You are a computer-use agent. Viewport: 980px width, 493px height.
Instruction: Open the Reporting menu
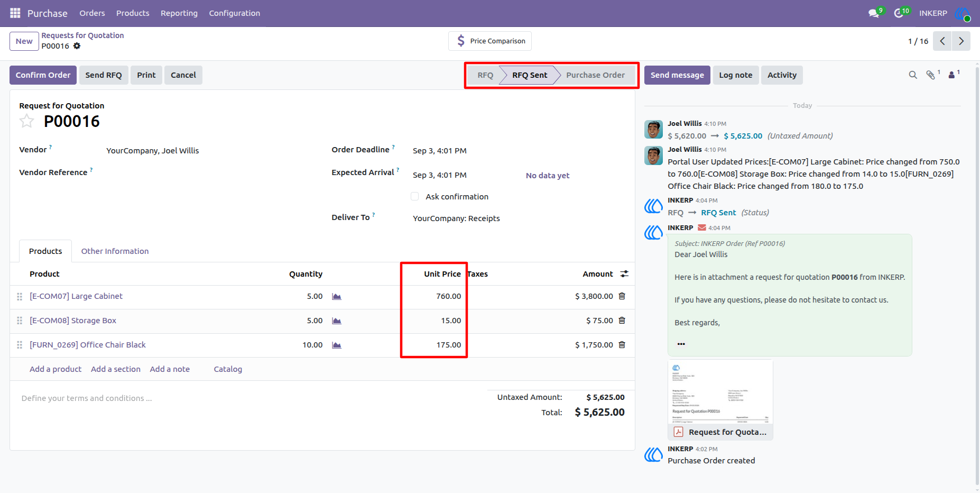179,13
